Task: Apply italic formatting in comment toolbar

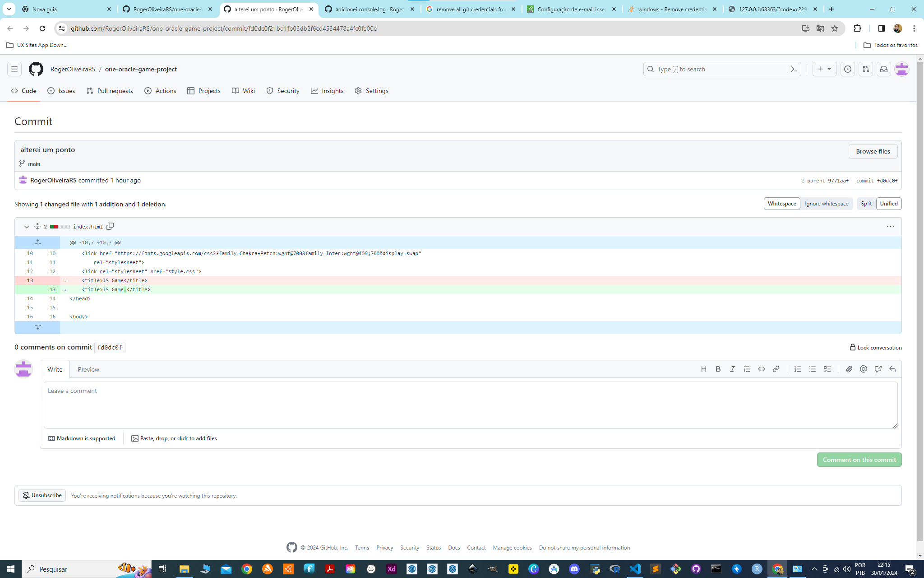Action: 733,369
